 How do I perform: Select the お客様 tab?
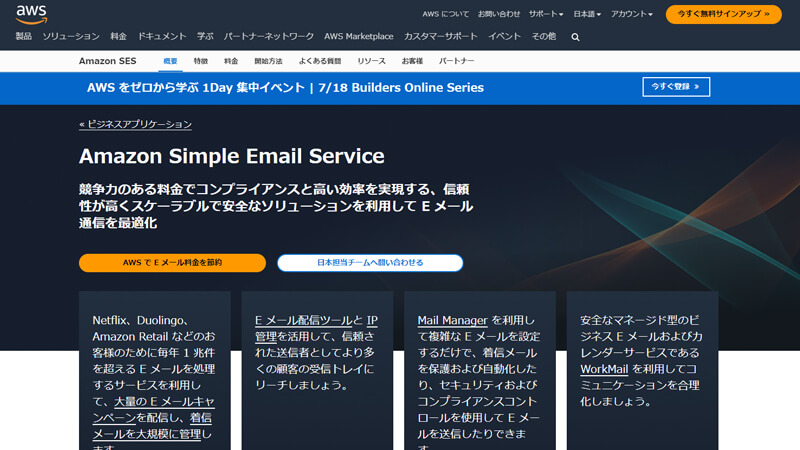click(412, 61)
